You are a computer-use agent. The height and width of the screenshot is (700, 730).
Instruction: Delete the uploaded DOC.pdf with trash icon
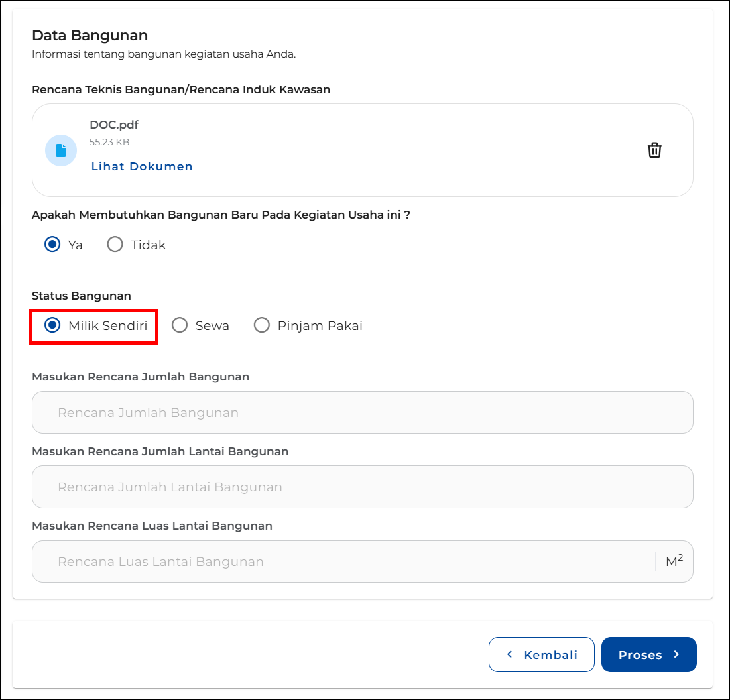tap(654, 150)
